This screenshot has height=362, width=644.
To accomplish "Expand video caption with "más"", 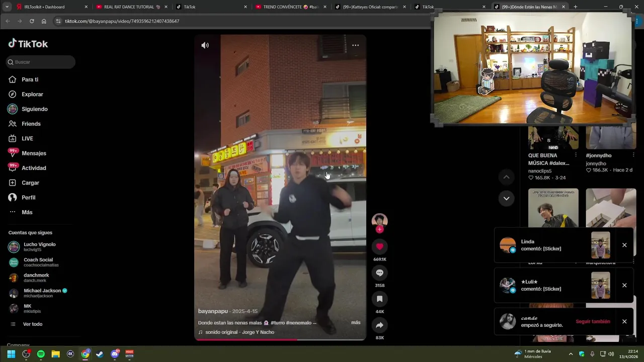I will (356, 322).
